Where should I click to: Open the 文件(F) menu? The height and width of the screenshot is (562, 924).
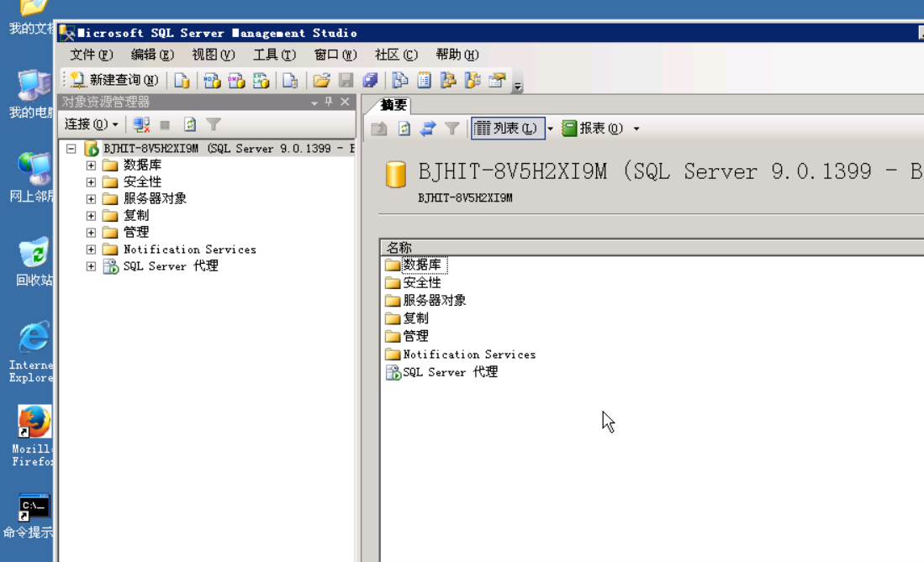pos(92,55)
